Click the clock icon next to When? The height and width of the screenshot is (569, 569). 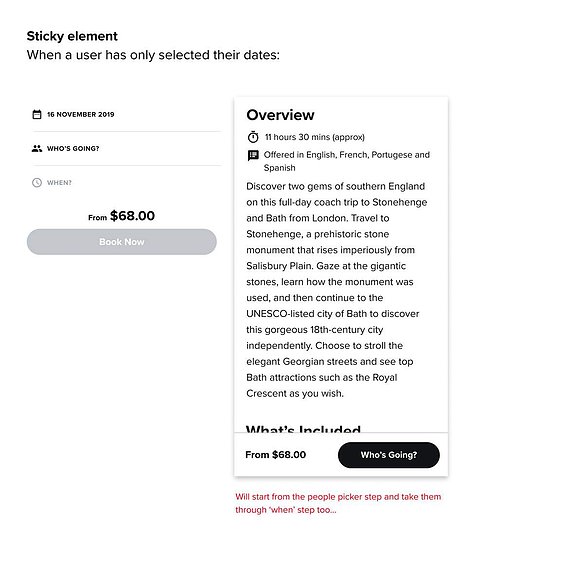[37, 183]
